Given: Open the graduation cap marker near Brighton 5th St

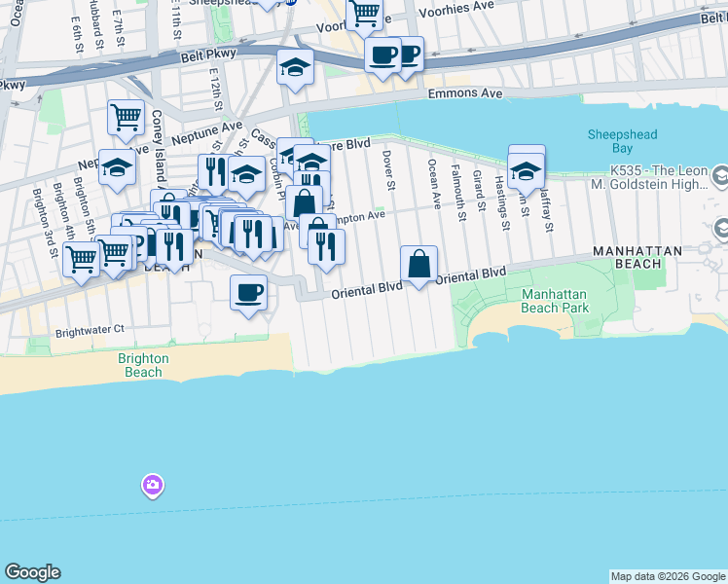Looking at the screenshot, I should coord(117,169).
